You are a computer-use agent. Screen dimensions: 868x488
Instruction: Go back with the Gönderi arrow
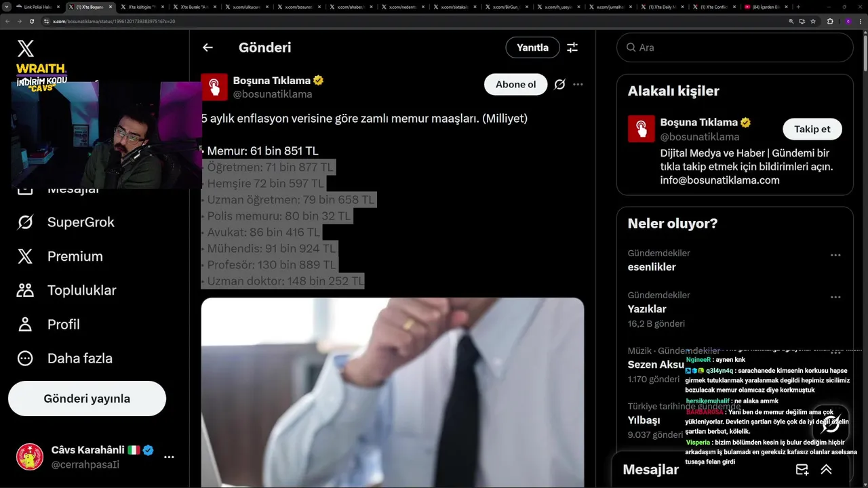click(208, 47)
